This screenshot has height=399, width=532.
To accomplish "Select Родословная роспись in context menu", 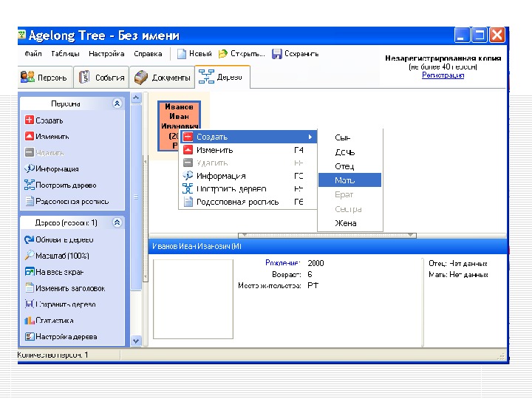I will [x=248, y=202].
